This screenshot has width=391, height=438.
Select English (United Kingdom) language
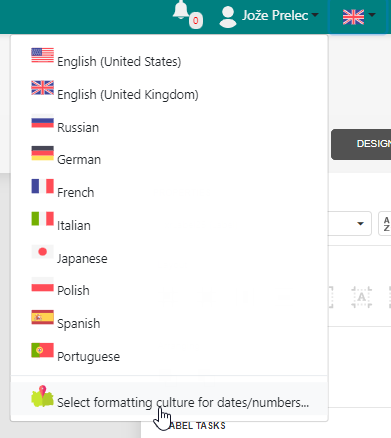(169, 88)
